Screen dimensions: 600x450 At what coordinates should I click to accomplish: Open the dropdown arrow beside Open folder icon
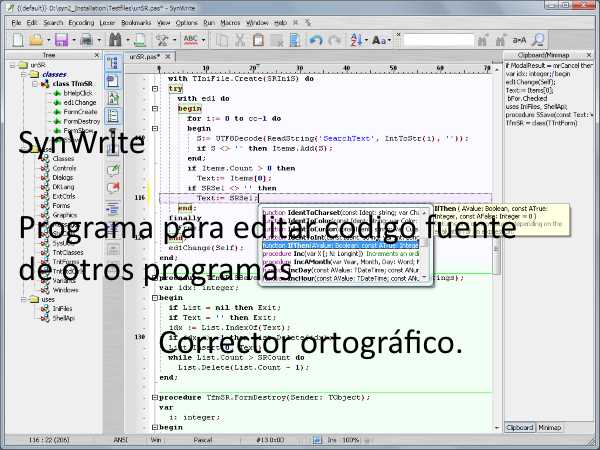coord(49,40)
